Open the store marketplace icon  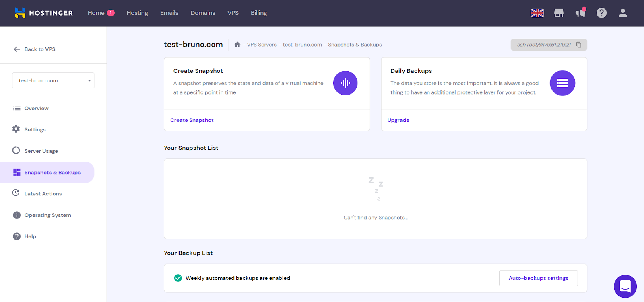pos(559,13)
